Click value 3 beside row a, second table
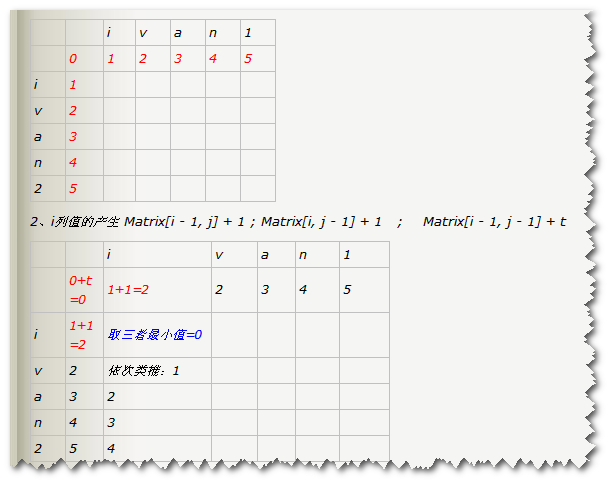This screenshot has height=486, width=613. (73, 396)
